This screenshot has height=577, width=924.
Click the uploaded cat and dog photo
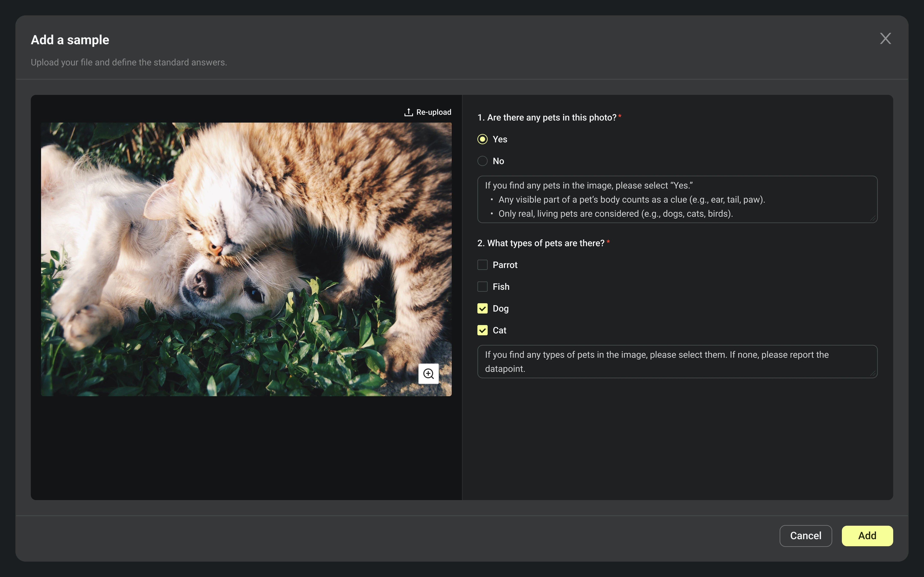(246, 259)
